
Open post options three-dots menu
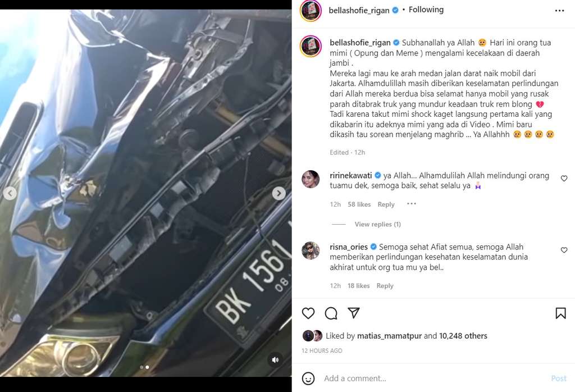click(x=560, y=11)
